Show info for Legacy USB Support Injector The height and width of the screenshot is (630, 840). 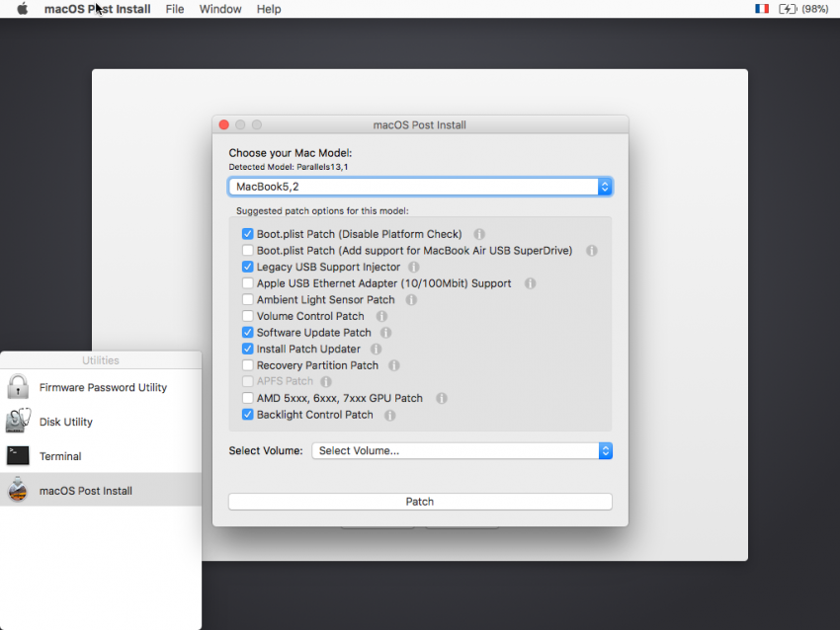(x=413, y=267)
